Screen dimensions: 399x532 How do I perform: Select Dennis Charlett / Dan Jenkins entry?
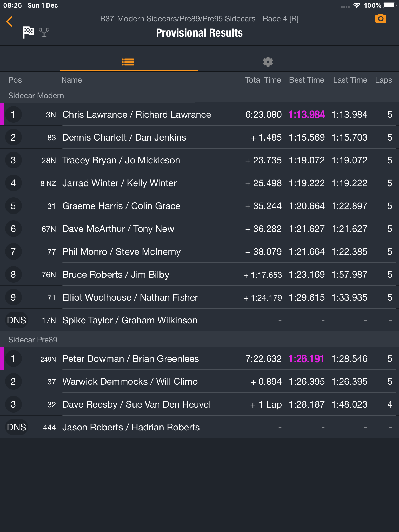tap(199, 137)
